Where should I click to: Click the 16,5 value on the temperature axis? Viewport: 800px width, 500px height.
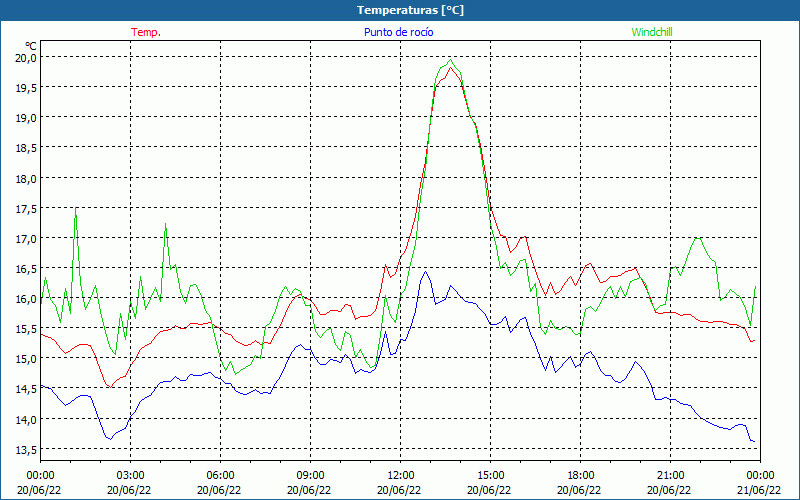pyautogui.click(x=26, y=269)
